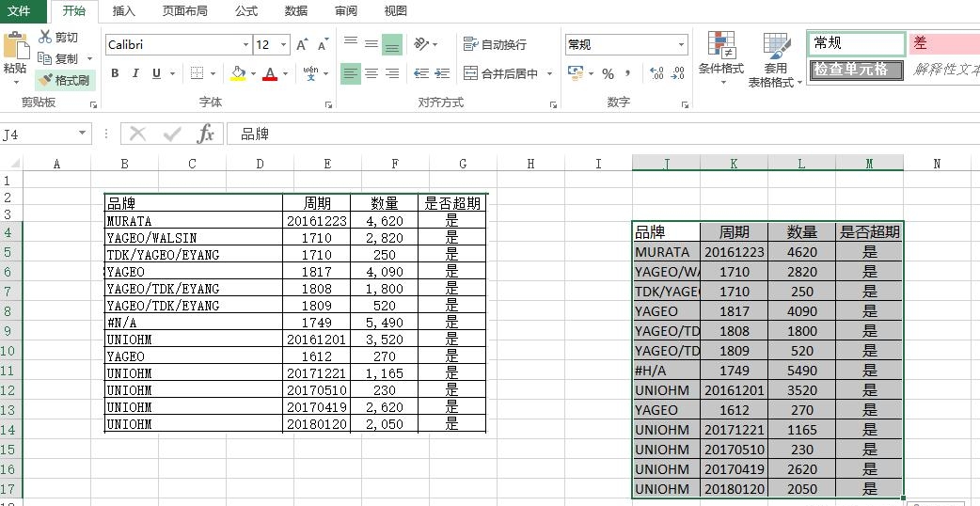Click the Cut (剪切) scissors button

tap(58, 38)
